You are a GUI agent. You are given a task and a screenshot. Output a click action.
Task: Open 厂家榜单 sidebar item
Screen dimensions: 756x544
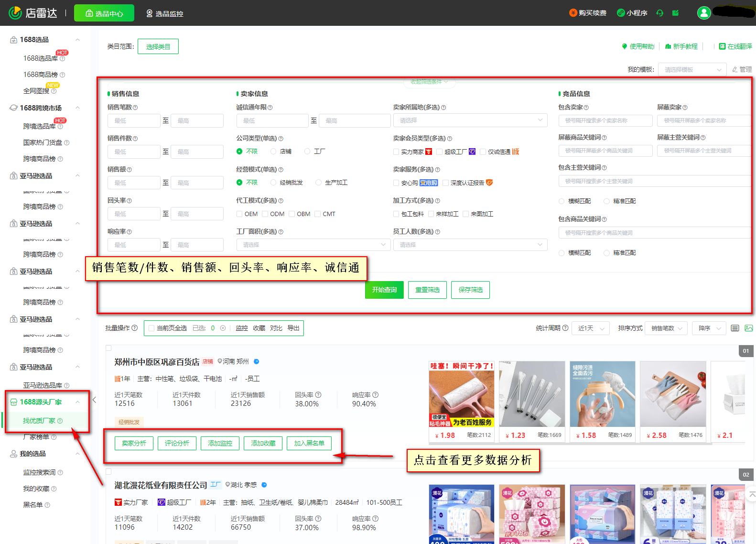pyautogui.click(x=36, y=437)
